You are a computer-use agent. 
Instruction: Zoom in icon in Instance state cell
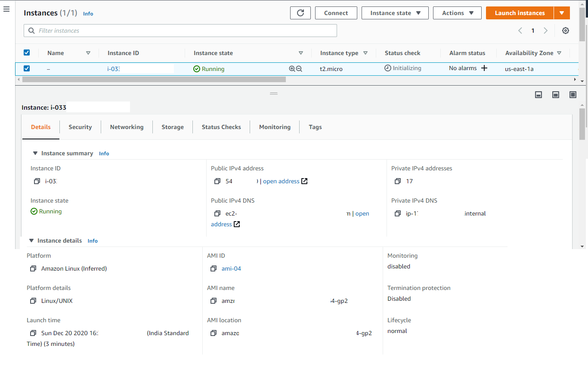click(x=292, y=69)
